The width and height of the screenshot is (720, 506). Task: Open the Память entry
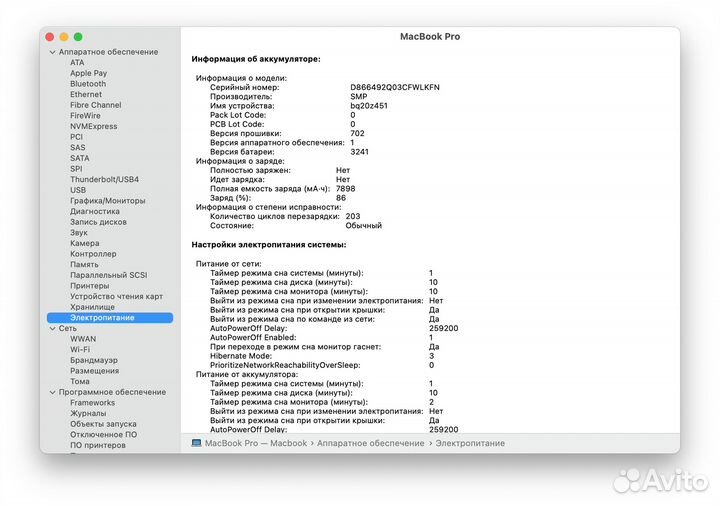pyautogui.click(x=84, y=264)
